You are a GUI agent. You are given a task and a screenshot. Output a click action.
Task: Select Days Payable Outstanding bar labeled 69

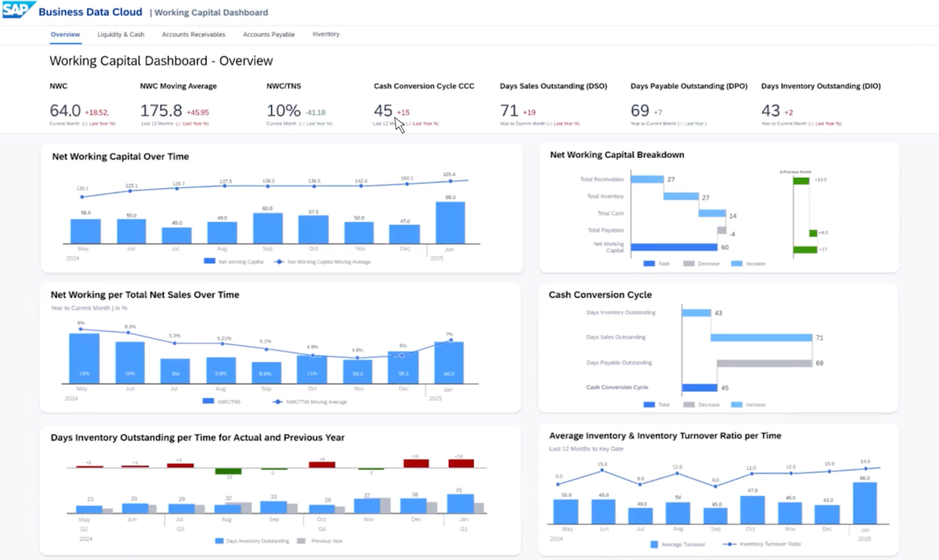[x=765, y=364]
